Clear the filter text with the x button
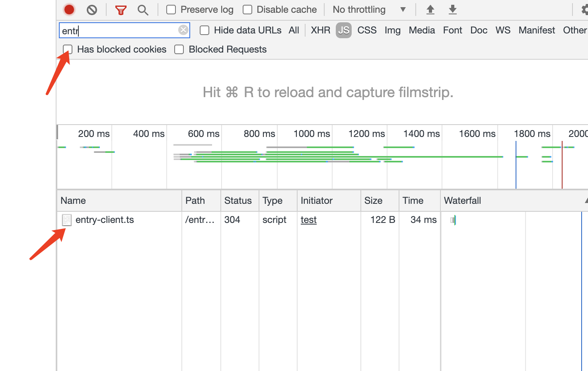 (x=183, y=30)
